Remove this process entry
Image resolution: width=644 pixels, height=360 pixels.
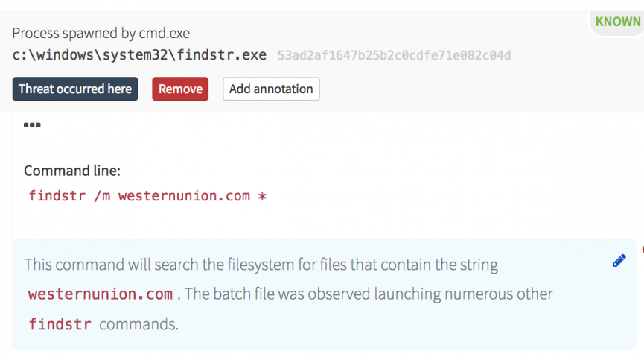coord(180,89)
